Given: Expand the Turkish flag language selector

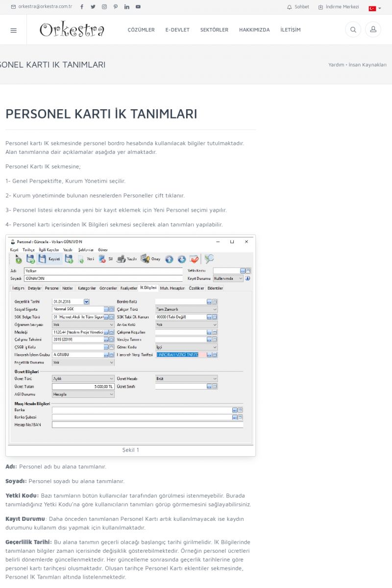Looking at the screenshot, I should 375,8.
